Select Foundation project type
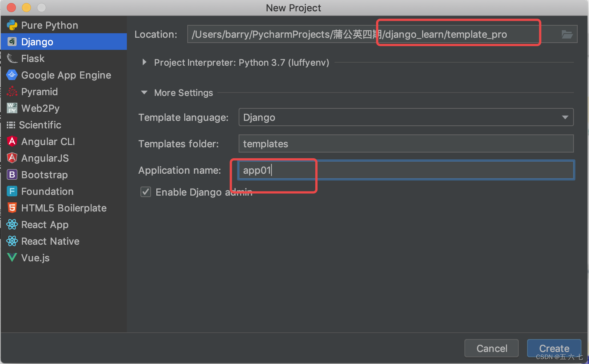589x364 pixels. tap(63, 191)
